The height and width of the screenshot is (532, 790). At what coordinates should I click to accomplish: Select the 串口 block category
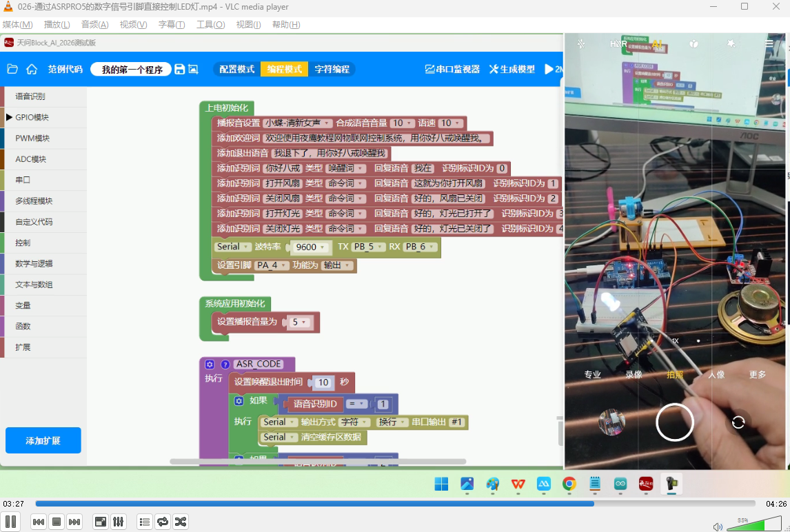43,180
